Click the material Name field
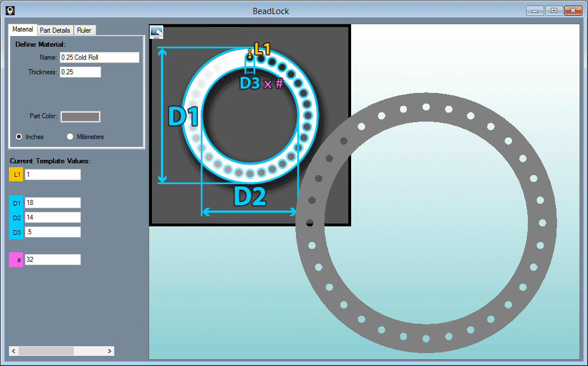588x366 pixels. [99, 57]
